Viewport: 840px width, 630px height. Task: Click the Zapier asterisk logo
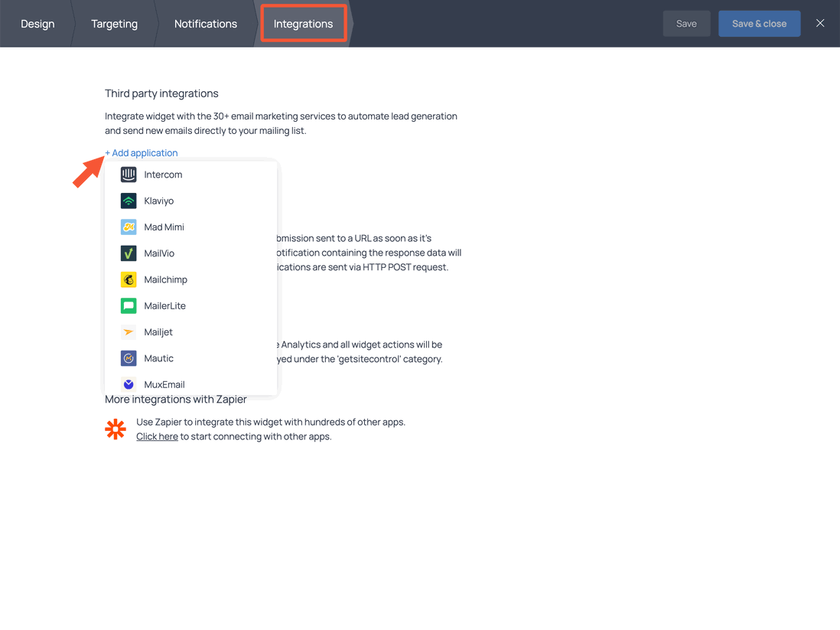coord(116,429)
